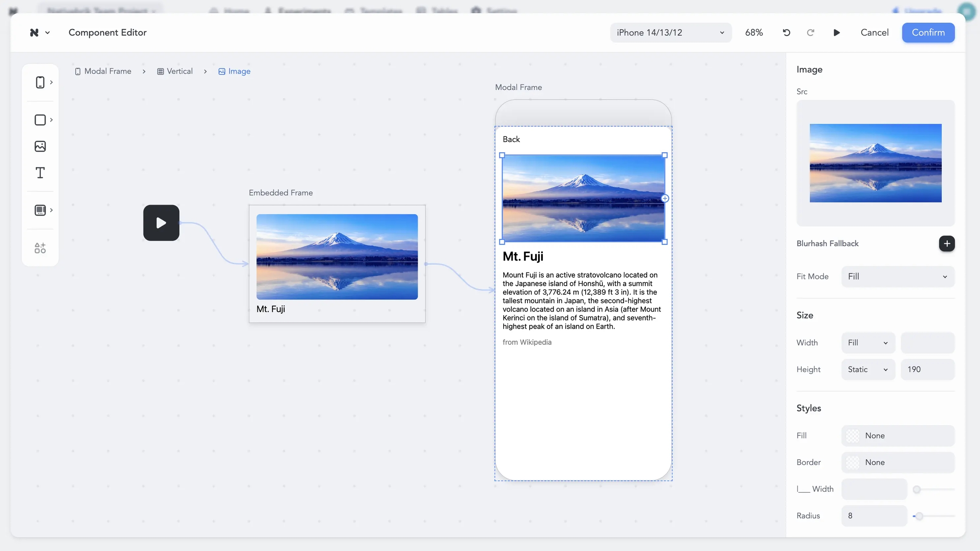
Task: Open the add widgets icon
Action: click(40, 248)
